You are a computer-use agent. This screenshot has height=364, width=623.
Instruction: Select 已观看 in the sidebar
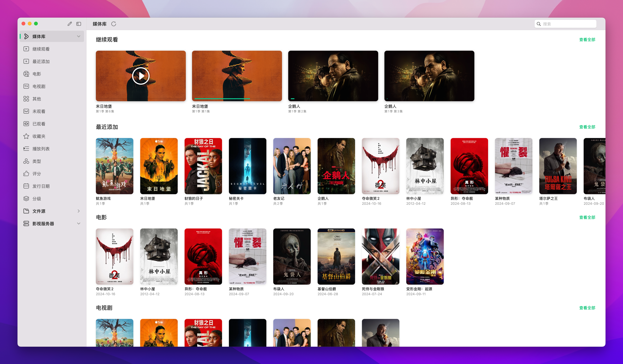[52, 124]
